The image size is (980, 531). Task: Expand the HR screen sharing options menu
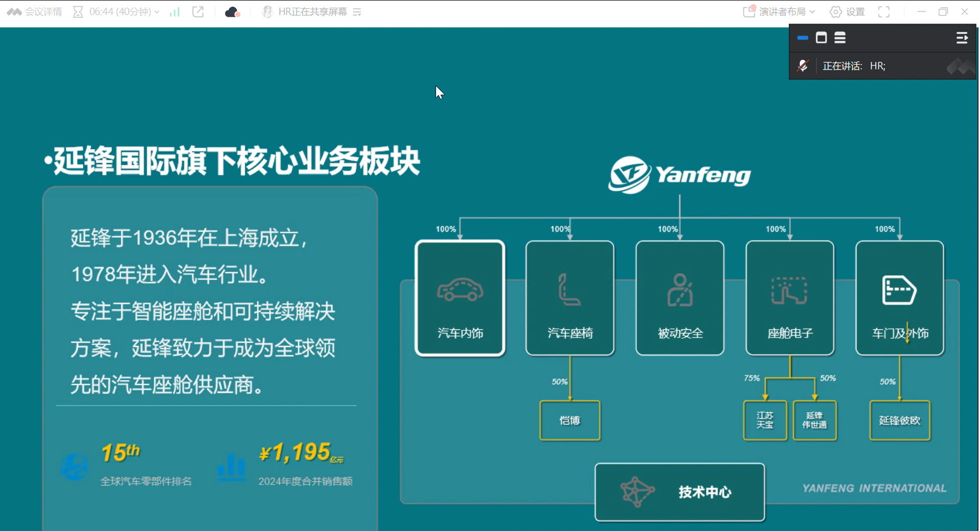tap(357, 12)
